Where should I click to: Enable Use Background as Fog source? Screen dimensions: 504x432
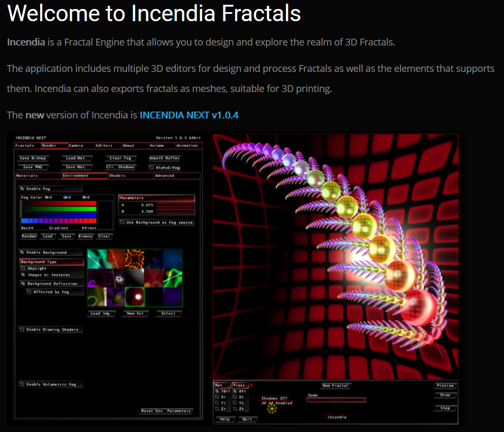point(122,222)
